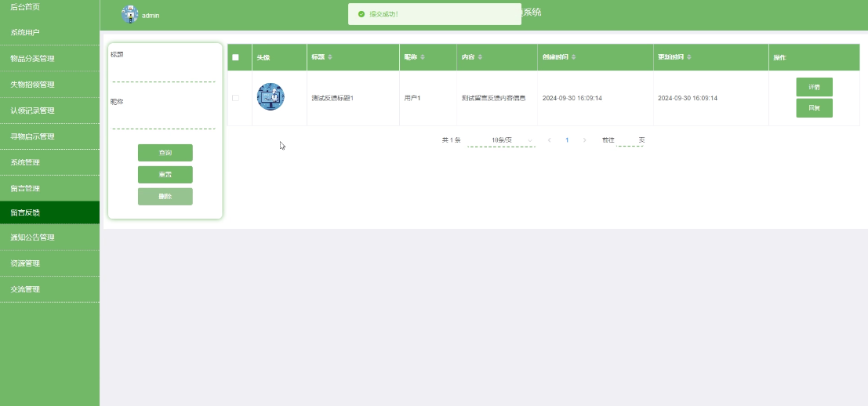The width and height of the screenshot is (868, 406).
Task: Open 寻物启示管理 menu item
Action: [x=50, y=136]
